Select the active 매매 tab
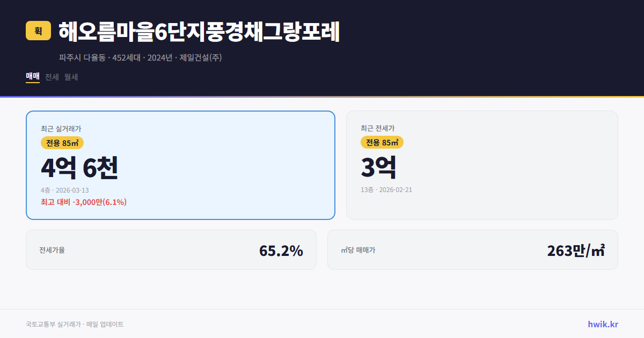Image resolution: width=644 pixels, height=338 pixels. [x=32, y=77]
